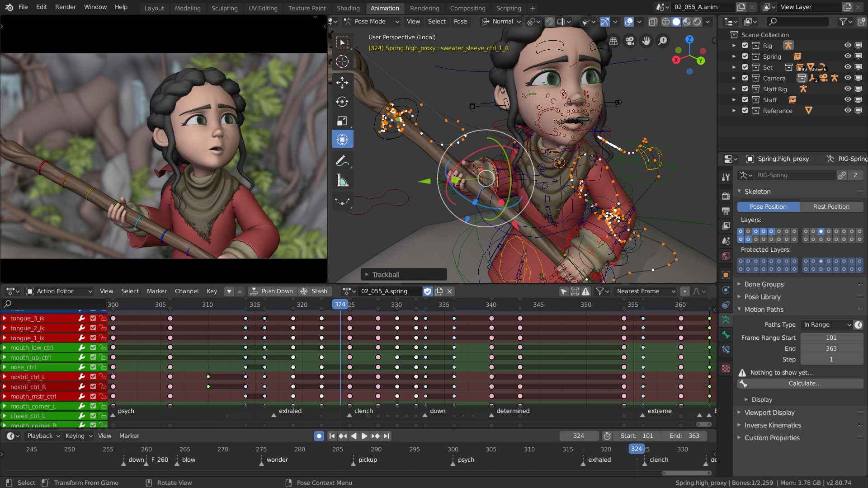Enable Rest Position on the skeleton

click(x=830, y=206)
